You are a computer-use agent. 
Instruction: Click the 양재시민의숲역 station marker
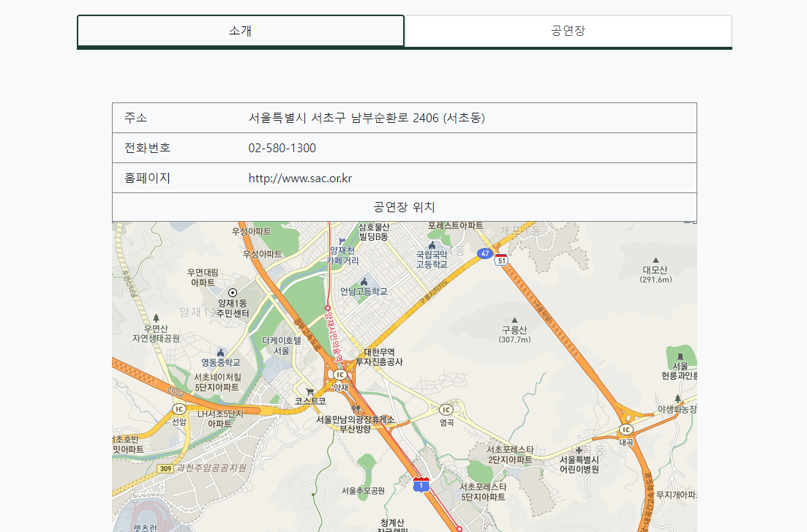[x=327, y=309]
